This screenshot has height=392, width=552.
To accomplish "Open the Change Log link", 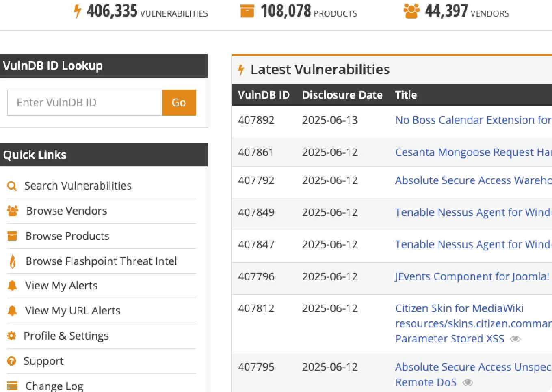I will pyautogui.click(x=54, y=386).
